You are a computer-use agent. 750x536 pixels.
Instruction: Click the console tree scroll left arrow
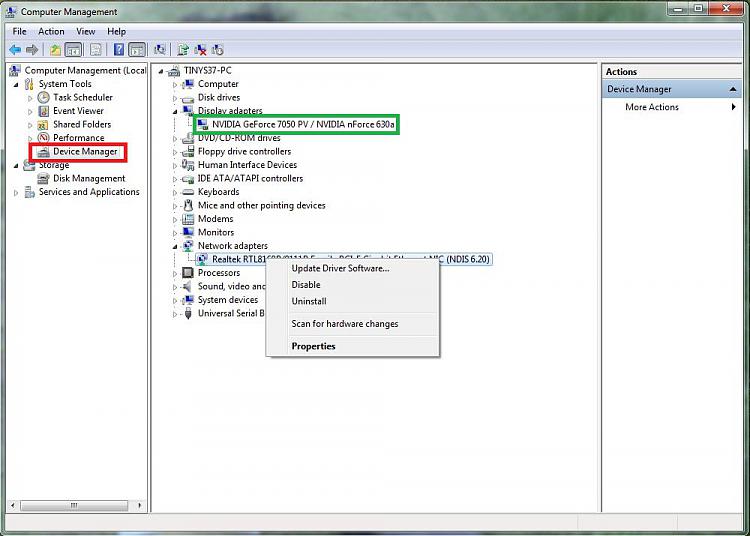13,505
